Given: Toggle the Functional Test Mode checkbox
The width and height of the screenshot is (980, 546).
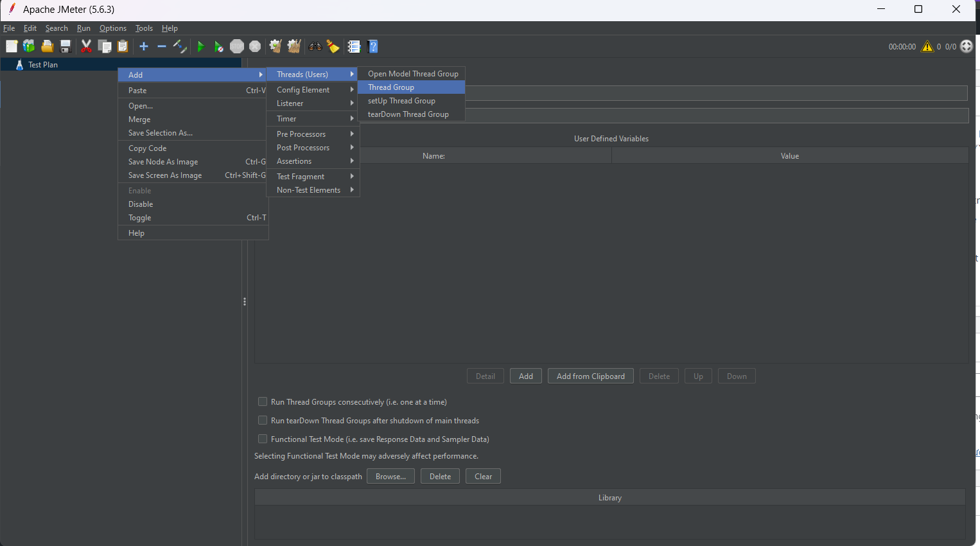Looking at the screenshot, I should click(263, 439).
